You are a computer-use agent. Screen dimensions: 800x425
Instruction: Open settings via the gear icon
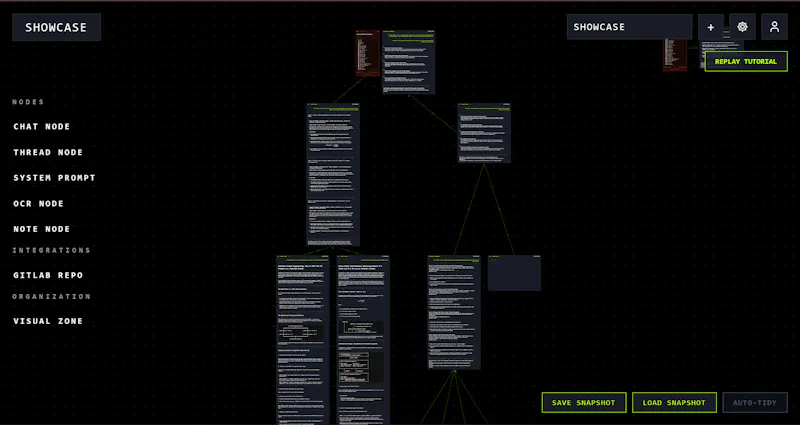coord(742,27)
